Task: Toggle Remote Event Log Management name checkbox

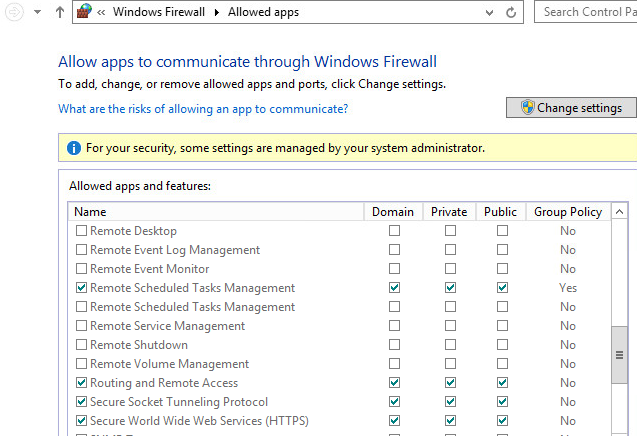Action: point(81,249)
